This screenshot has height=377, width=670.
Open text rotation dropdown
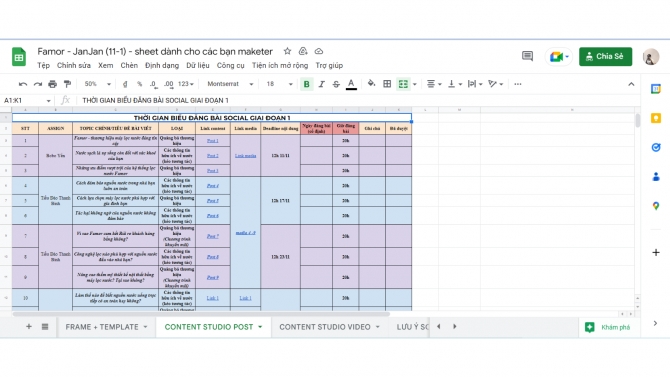[495, 84]
